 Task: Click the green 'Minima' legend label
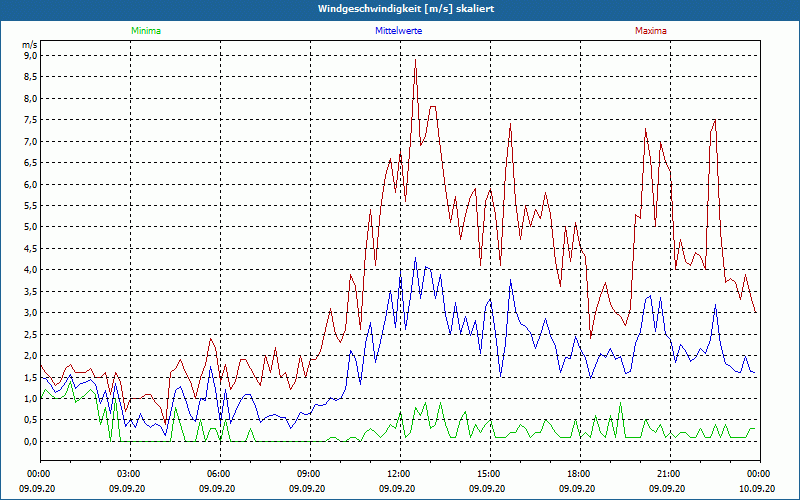(x=146, y=31)
